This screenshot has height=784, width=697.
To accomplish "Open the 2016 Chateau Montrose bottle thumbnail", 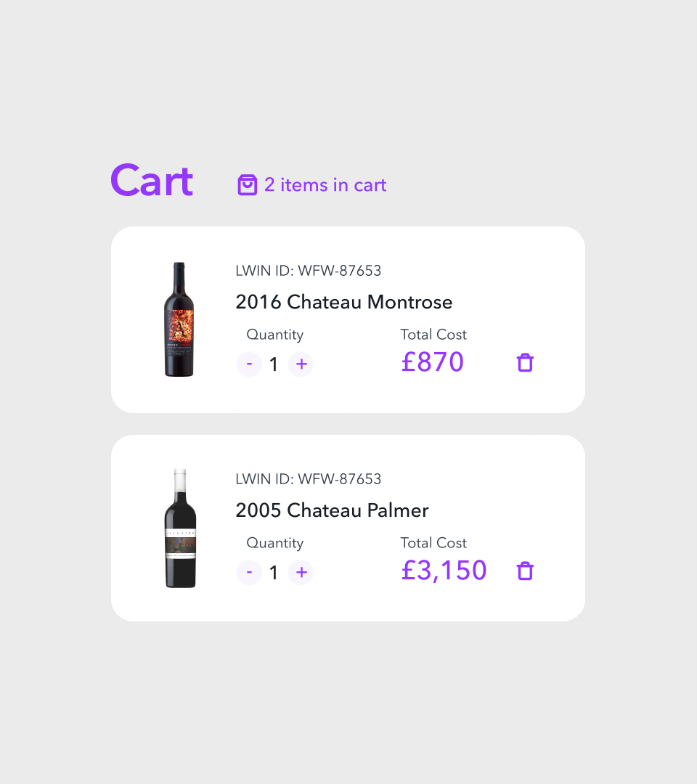I will pyautogui.click(x=179, y=319).
